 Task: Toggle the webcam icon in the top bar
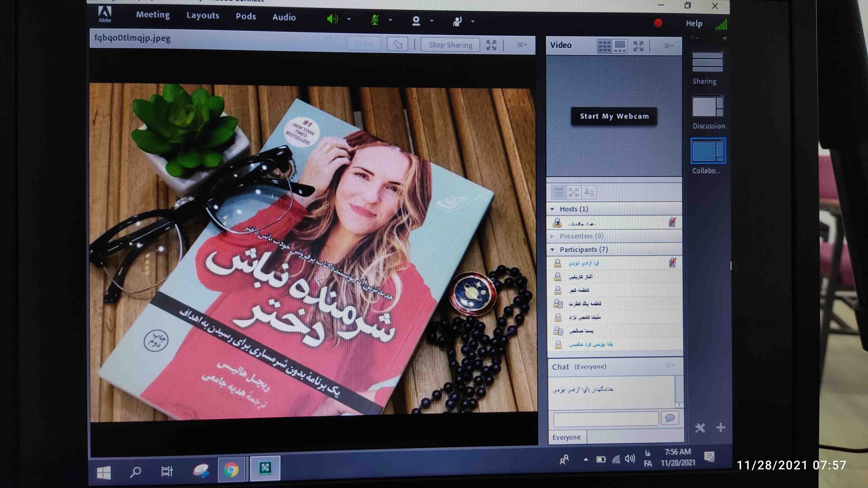coord(416,21)
